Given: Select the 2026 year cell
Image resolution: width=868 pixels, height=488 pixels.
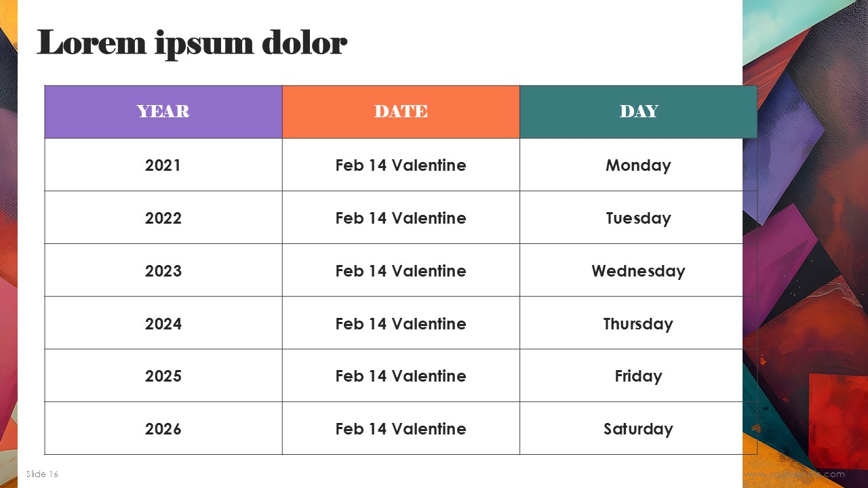Looking at the screenshot, I should click(163, 428).
